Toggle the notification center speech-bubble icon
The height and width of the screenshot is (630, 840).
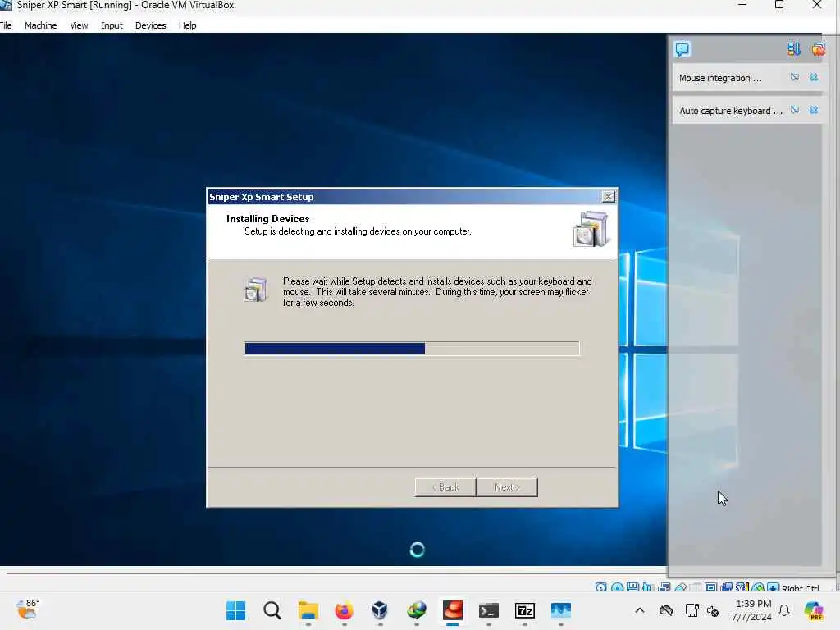pyautogui.click(x=682, y=49)
